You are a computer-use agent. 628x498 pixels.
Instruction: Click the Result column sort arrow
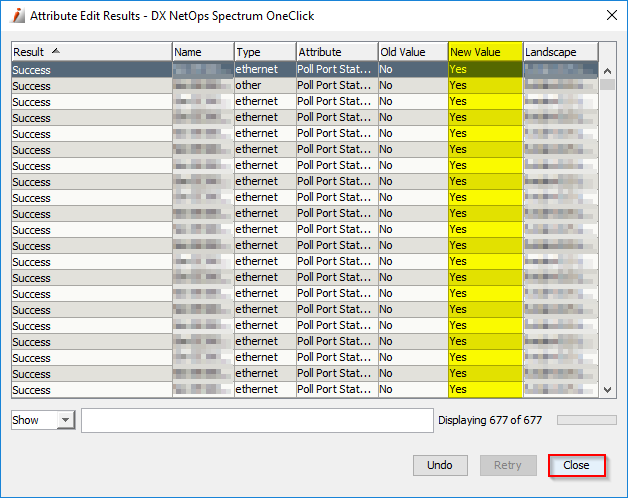click(56, 51)
